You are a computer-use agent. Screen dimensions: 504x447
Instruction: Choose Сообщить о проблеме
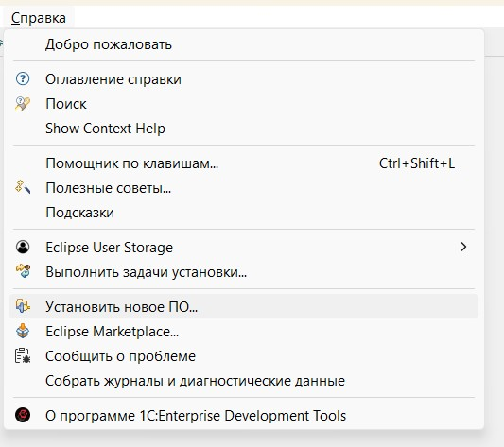pyautogui.click(x=244, y=356)
